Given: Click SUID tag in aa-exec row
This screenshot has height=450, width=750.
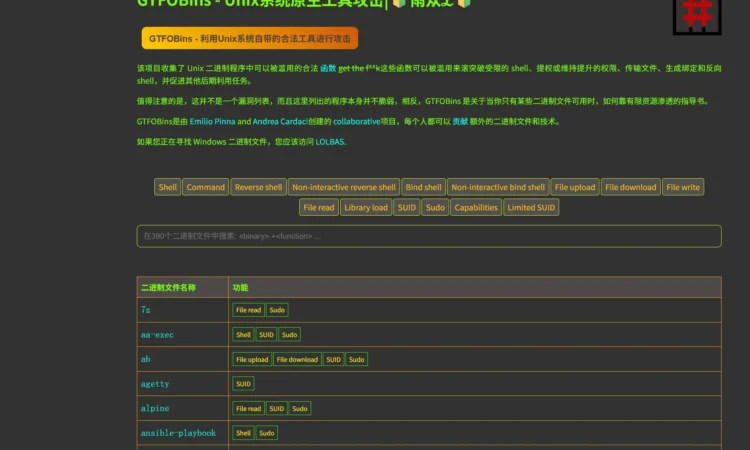Looking at the screenshot, I should (x=266, y=335).
